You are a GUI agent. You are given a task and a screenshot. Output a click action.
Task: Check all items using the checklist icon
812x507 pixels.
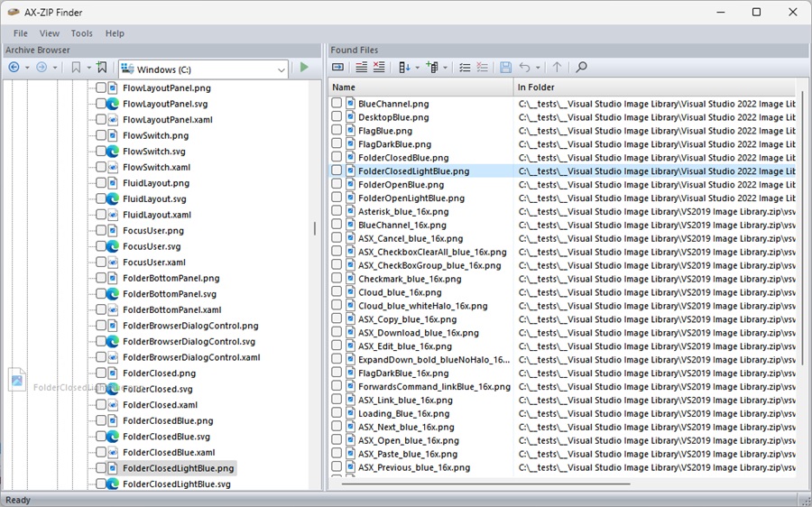click(465, 68)
